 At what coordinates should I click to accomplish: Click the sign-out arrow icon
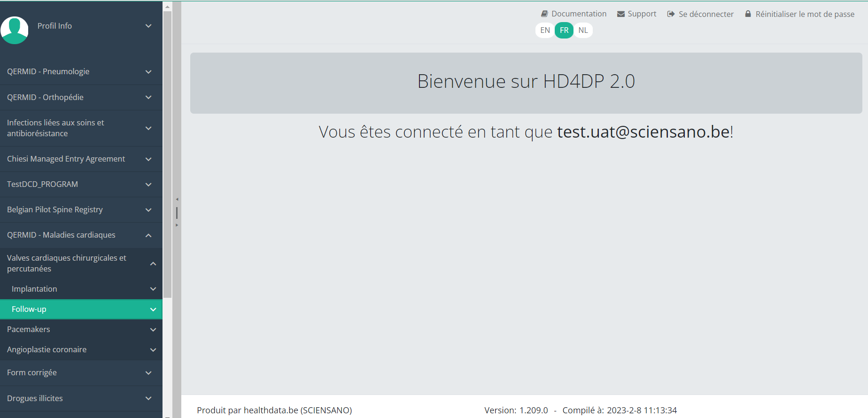pos(671,14)
